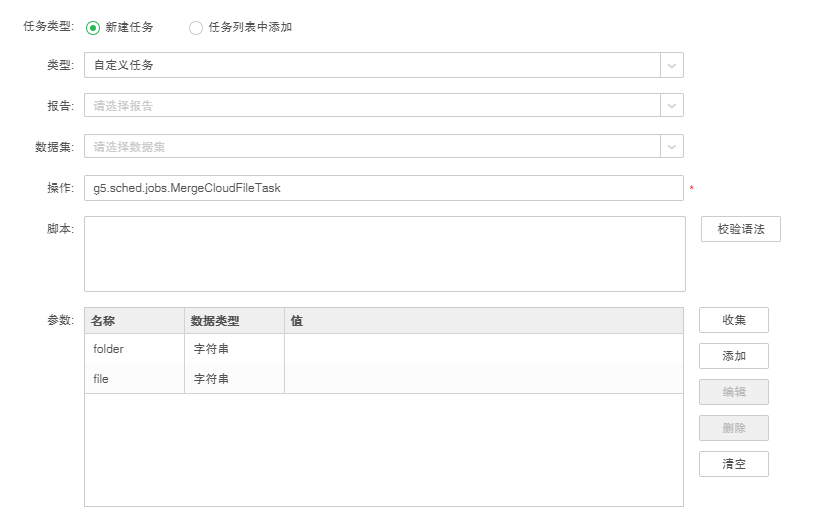Open the 数据集 dropdown arrow
The image size is (815, 512).
(671, 147)
